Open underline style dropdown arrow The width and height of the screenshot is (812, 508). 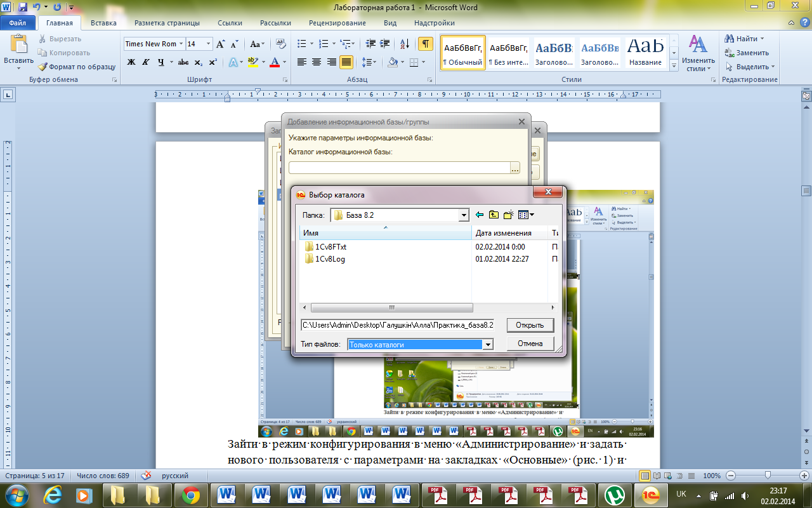pos(171,62)
